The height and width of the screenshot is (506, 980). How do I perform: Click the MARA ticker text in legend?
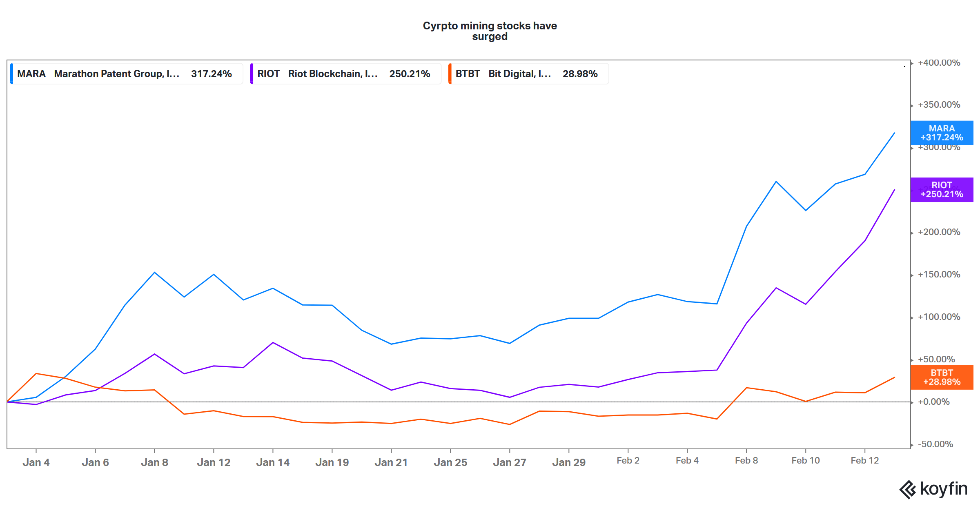pyautogui.click(x=31, y=74)
